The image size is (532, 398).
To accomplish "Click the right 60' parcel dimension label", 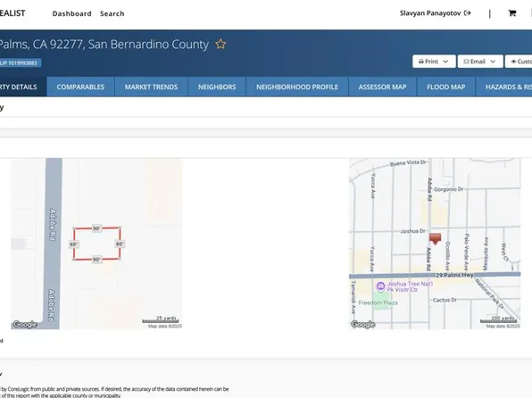I will click(120, 244).
